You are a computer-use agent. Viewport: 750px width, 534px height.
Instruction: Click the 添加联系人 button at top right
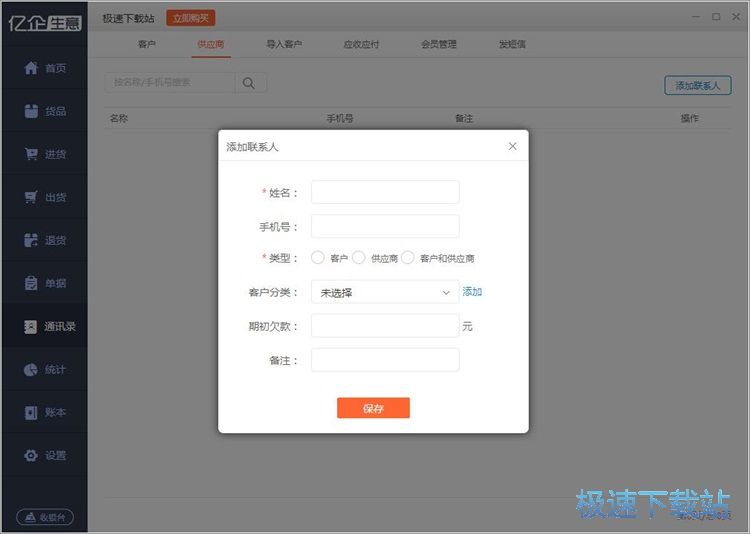[698, 86]
